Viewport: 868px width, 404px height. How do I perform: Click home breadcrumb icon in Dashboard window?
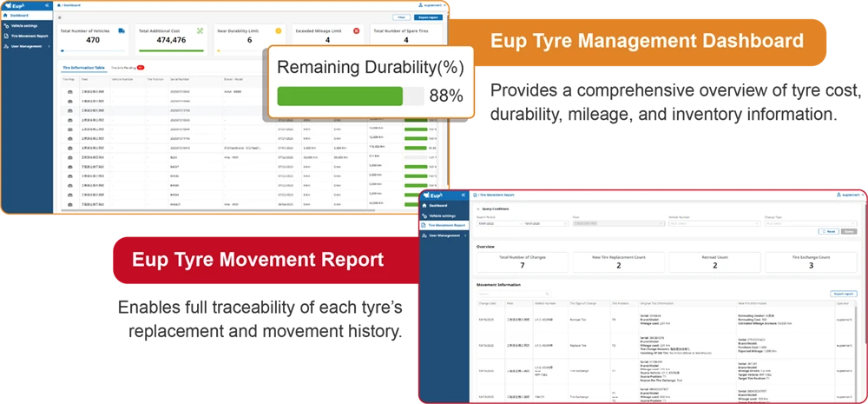pos(59,5)
